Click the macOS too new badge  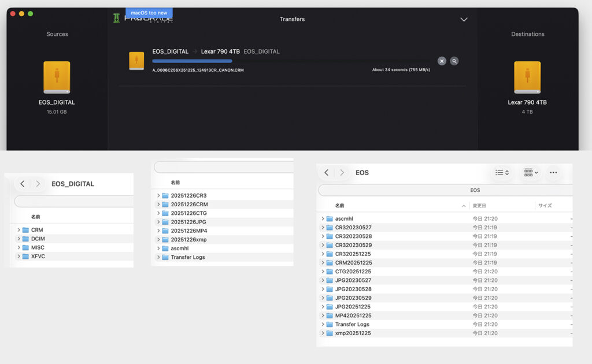click(149, 13)
